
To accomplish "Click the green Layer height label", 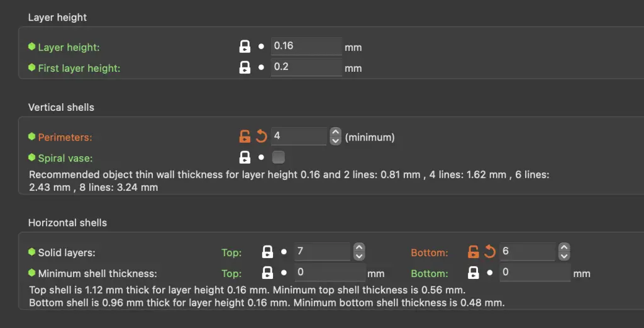I will coord(69,47).
